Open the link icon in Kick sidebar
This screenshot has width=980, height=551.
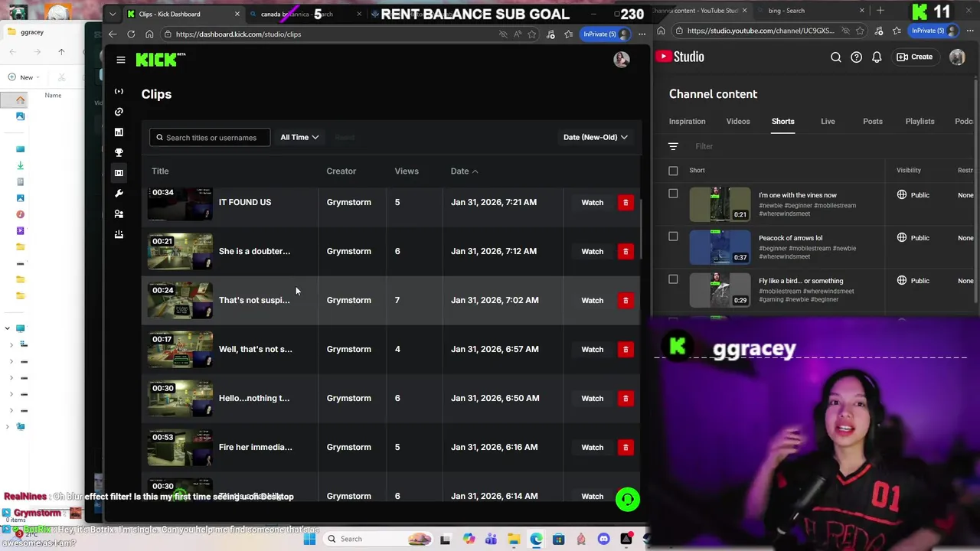[x=119, y=112]
